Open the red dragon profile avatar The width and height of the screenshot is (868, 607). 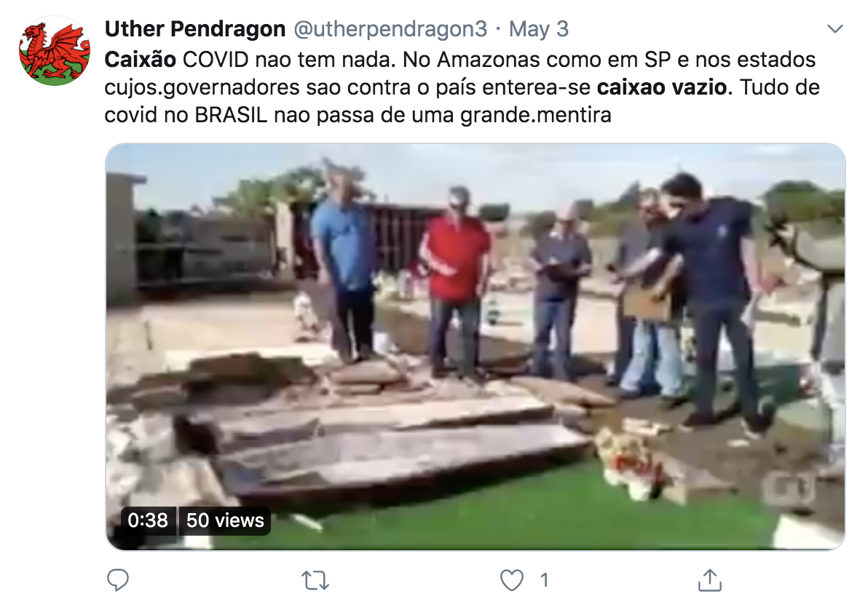[x=54, y=50]
